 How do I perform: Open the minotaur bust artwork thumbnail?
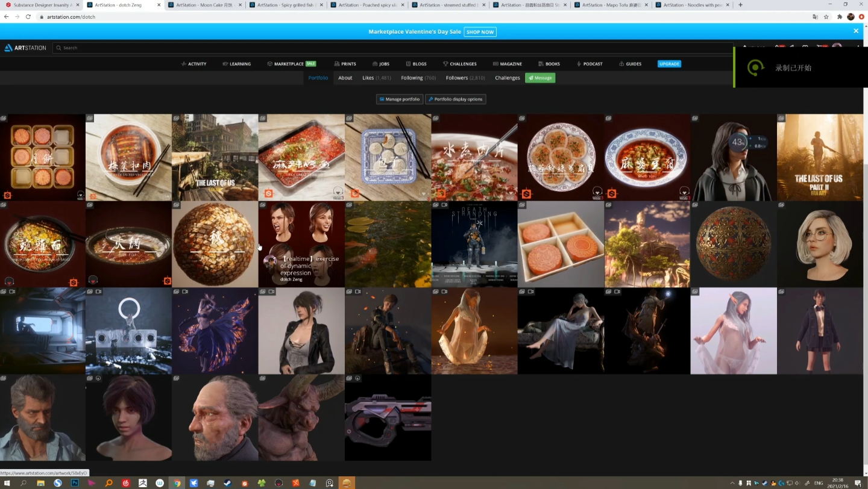301,417
